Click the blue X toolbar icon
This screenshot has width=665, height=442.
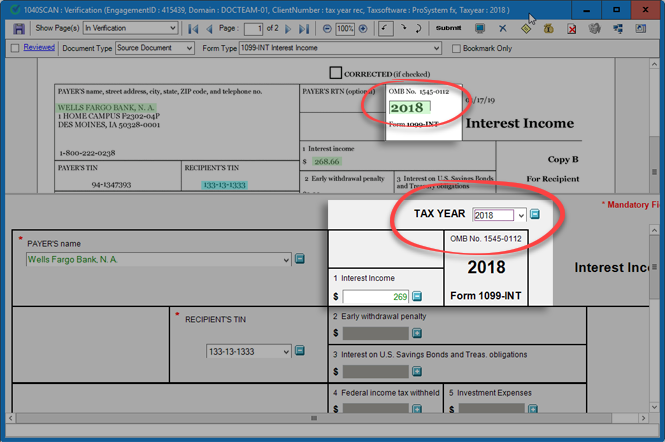point(503,28)
